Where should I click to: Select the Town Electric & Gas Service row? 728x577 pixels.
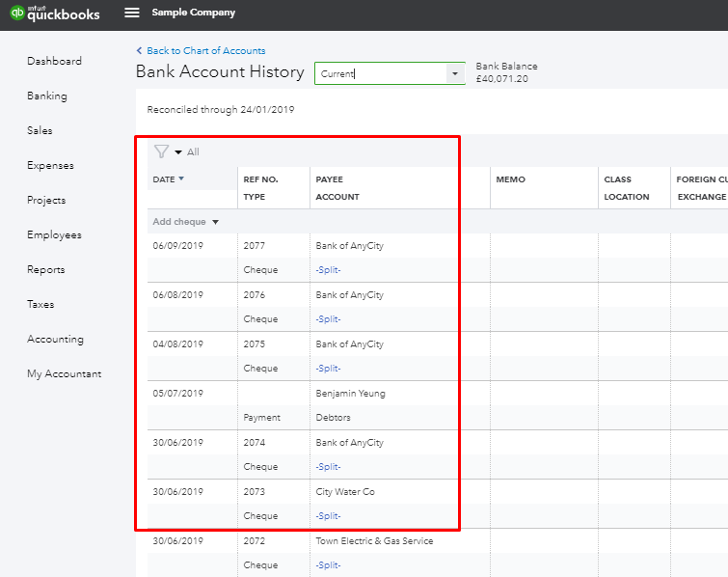(x=374, y=541)
